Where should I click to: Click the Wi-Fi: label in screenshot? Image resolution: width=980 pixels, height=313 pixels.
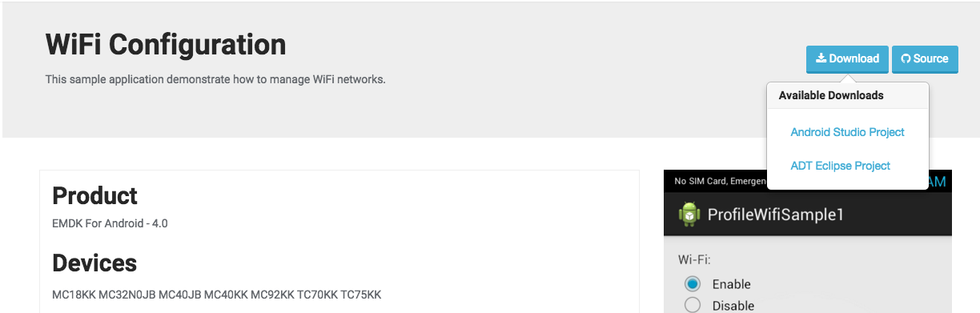(694, 260)
